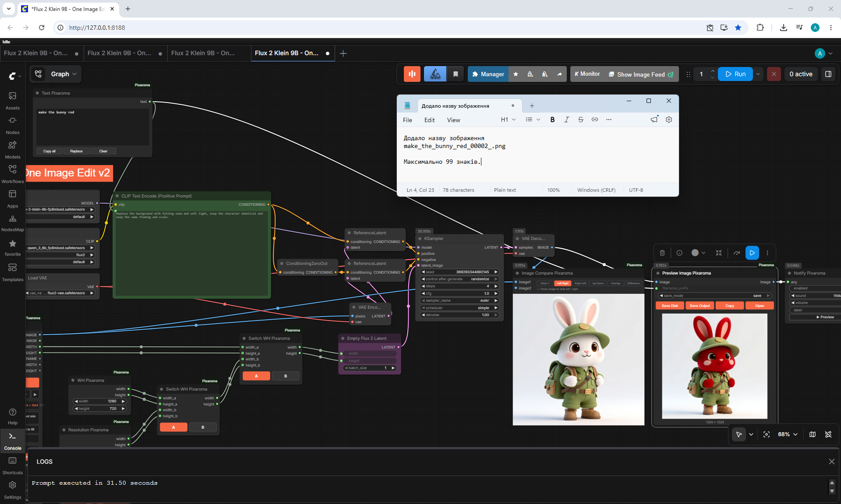Bypass the selected node via curved arrow
Image resolution: width=841 pixels, height=504 pixels.
(x=737, y=253)
